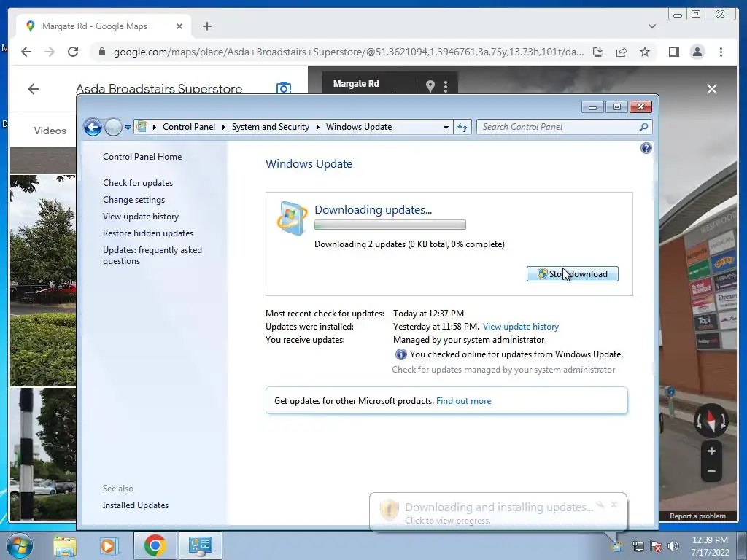Screen dimensions: 747x560
Task: Refresh the Windows Update page
Action: point(462,127)
